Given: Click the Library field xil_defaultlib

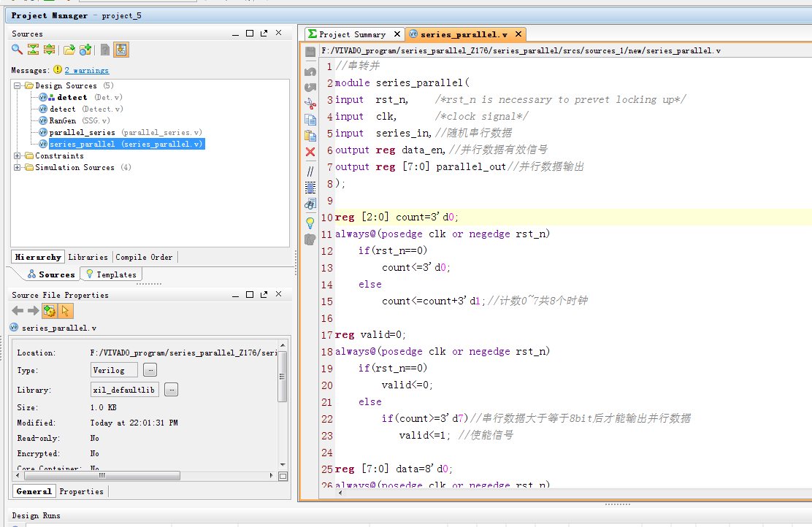Looking at the screenshot, I should click(x=124, y=390).
